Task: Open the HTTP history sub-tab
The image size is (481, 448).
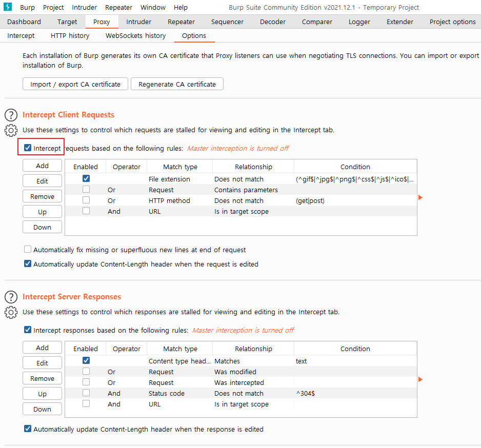Action: [x=70, y=35]
